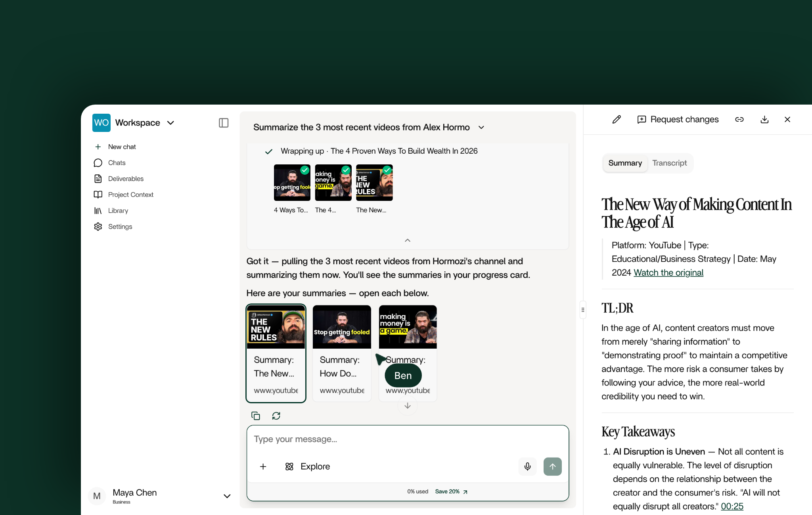Image resolution: width=812 pixels, height=515 pixels.
Task: Click the 4 Ways To... progress thumbnail
Action: click(292, 183)
